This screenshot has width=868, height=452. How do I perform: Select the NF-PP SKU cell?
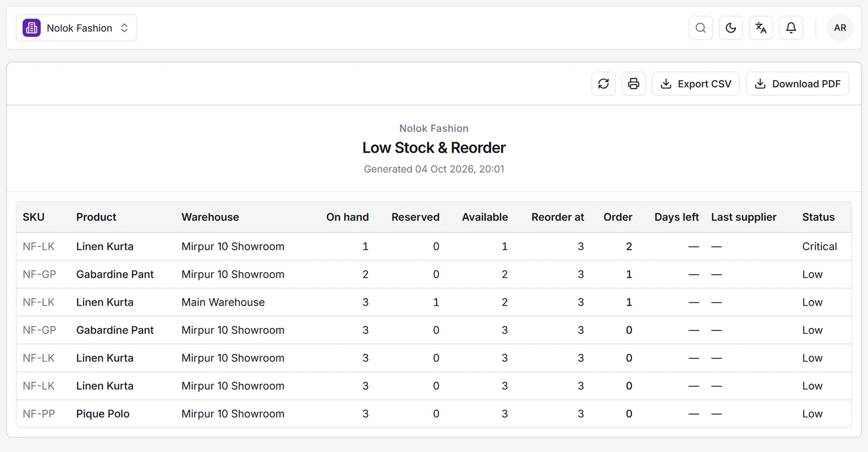(x=39, y=414)
